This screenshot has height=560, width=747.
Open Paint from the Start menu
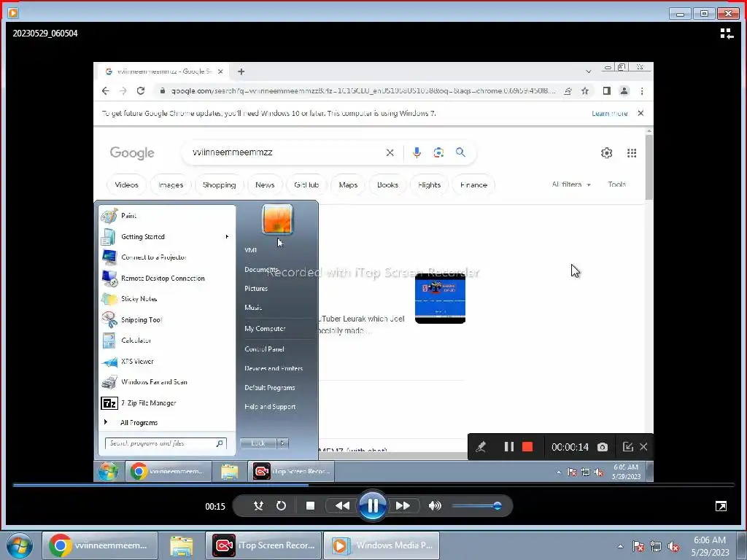click(x=167, y=216)
